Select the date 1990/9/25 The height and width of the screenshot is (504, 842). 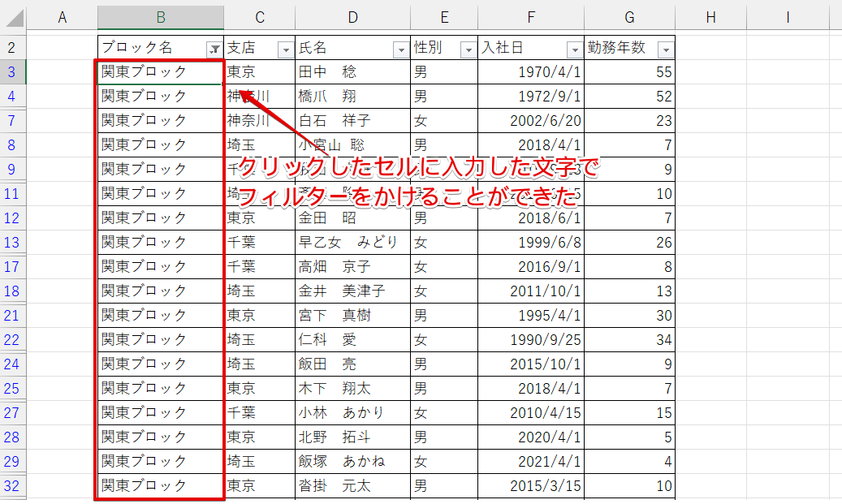[x=546, y=340]
